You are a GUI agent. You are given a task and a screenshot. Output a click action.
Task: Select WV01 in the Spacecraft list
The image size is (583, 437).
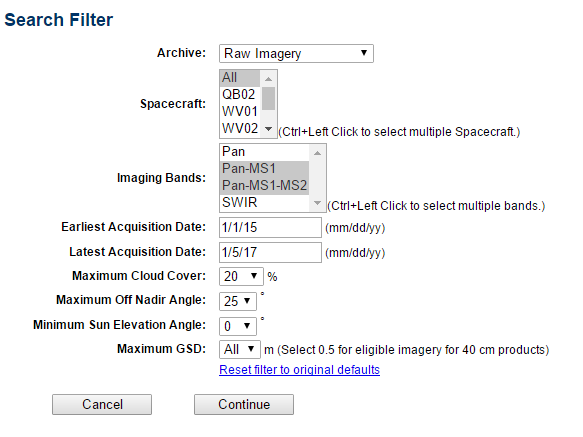pyautogui.click(x=240, y=112)
